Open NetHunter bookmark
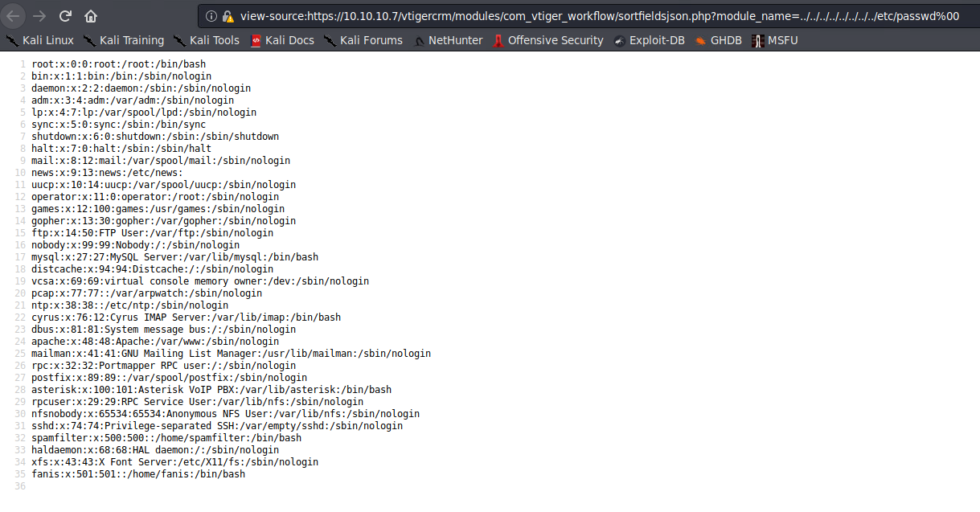The image size is (980, 512). [x=447, y=40]
